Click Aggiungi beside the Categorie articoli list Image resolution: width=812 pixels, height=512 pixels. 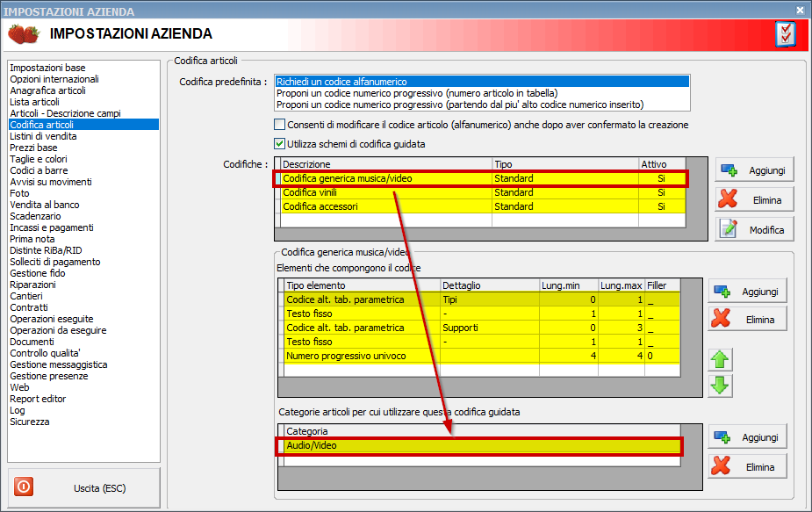[x=751, y=437]
